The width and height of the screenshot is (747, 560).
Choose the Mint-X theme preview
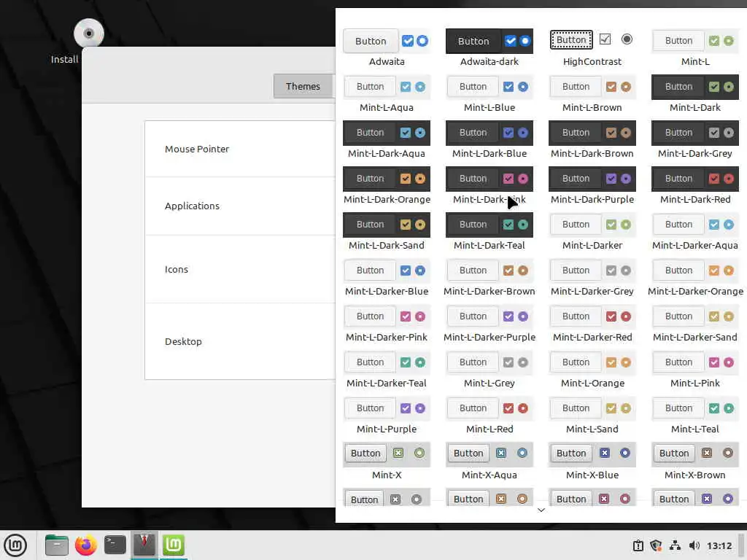(x=387, y=462)
